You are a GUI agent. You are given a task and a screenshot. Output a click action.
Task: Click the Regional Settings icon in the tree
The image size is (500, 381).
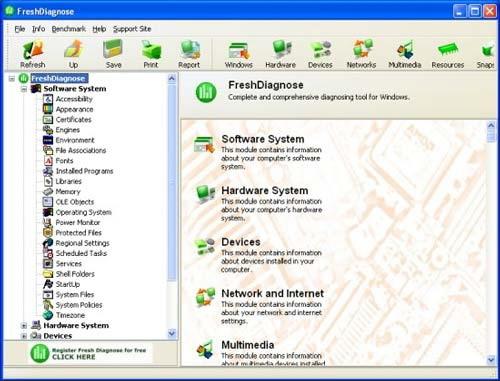[x=48, y=243]
